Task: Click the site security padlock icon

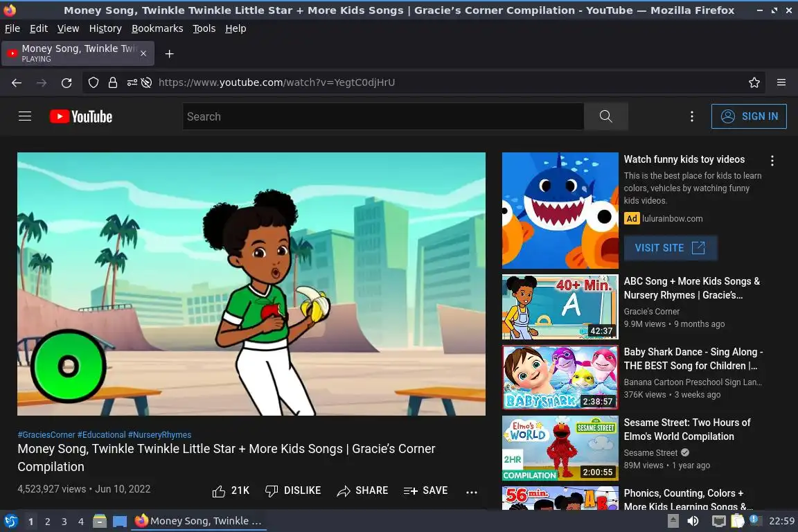Action: 113,82
